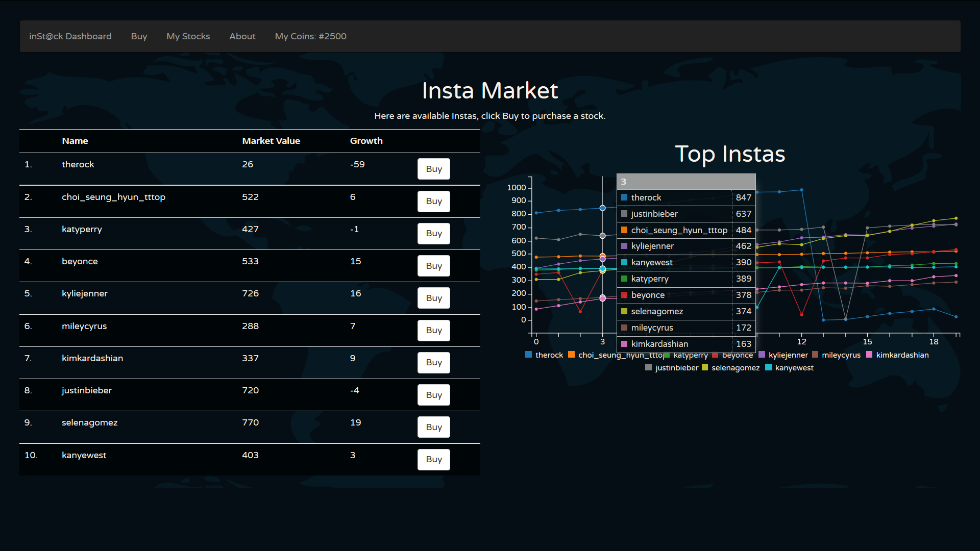Viewport: 980px width, 551px height.
Task: Open the About page
Action: (x=242, y=36)
